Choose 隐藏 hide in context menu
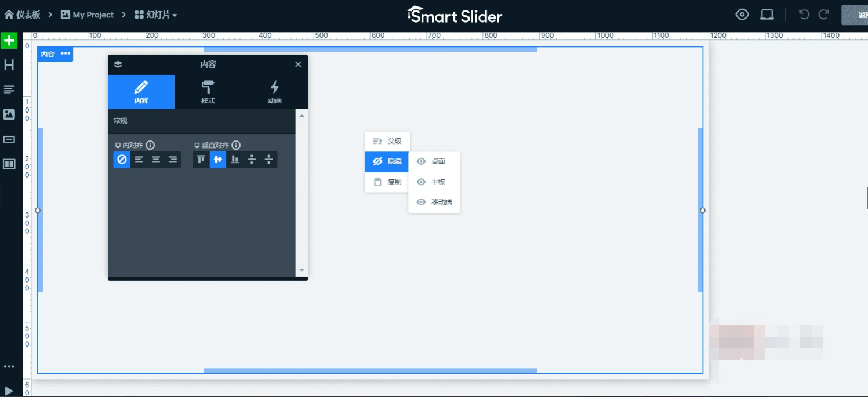The width and height of the screenshot is (868, 397). coord(387,161)
